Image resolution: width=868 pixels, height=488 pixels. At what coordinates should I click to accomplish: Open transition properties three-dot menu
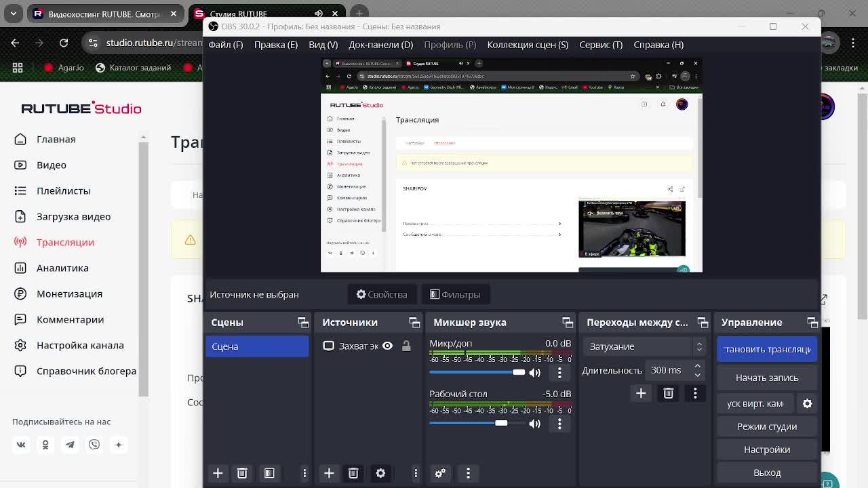point(695,393)
